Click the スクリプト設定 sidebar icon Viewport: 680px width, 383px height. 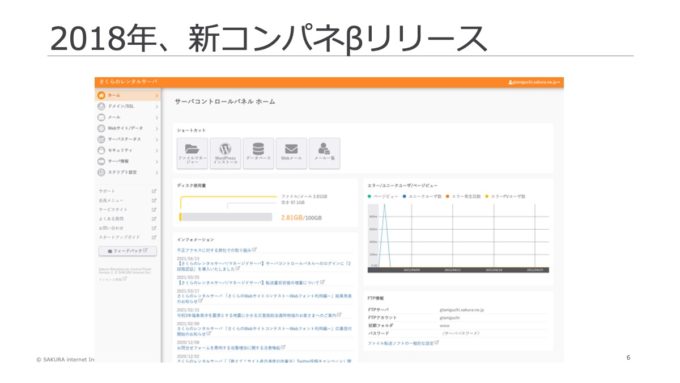pyautogui.click(x=101, y=172)
